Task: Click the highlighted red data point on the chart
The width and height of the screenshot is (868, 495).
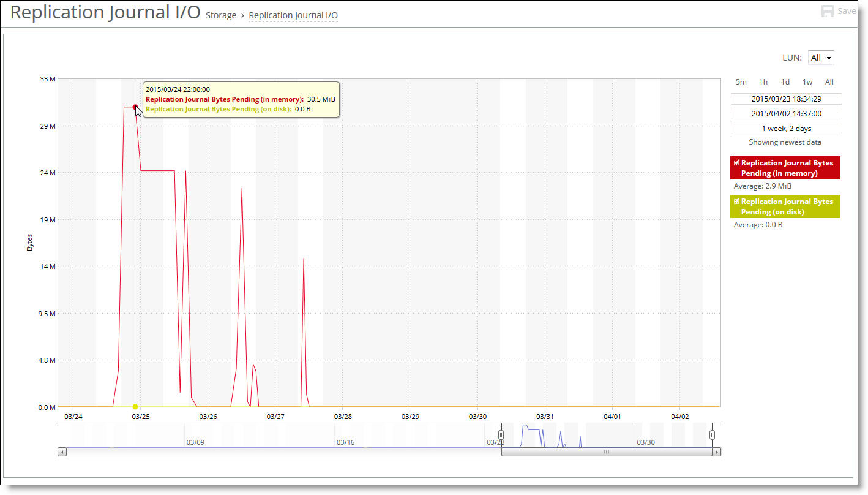Action: [x=135, y=107]
